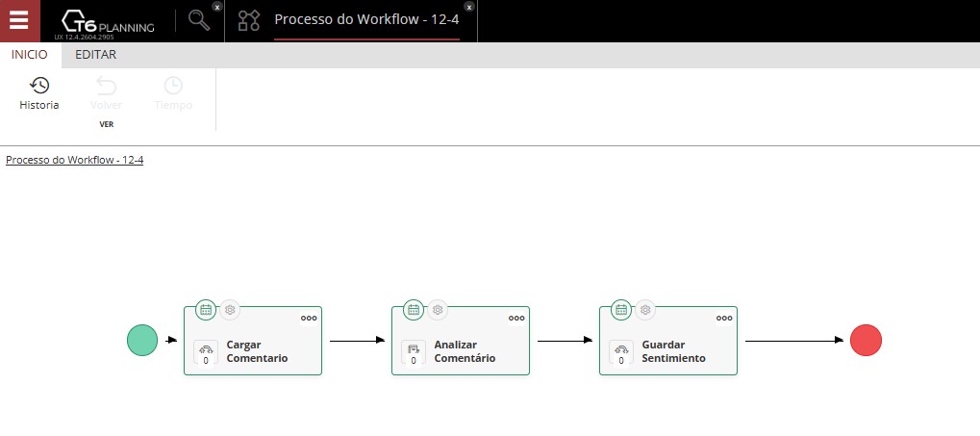Select the green start event node
This screenshot has width=980, height=436.
click(x=142, y=341)
